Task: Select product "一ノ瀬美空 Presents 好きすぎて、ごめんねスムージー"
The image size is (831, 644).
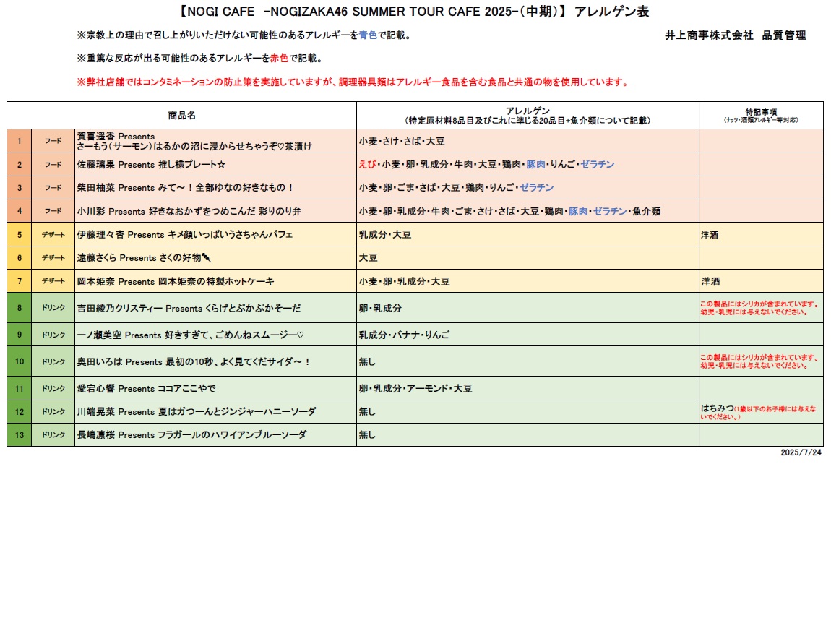Action: point(215,335)
